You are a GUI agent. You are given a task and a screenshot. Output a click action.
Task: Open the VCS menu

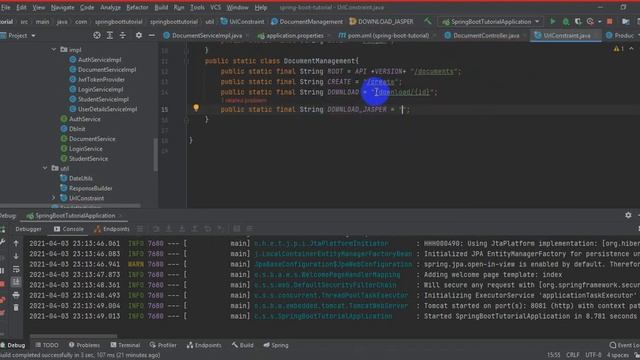click(x=216, y=7)
